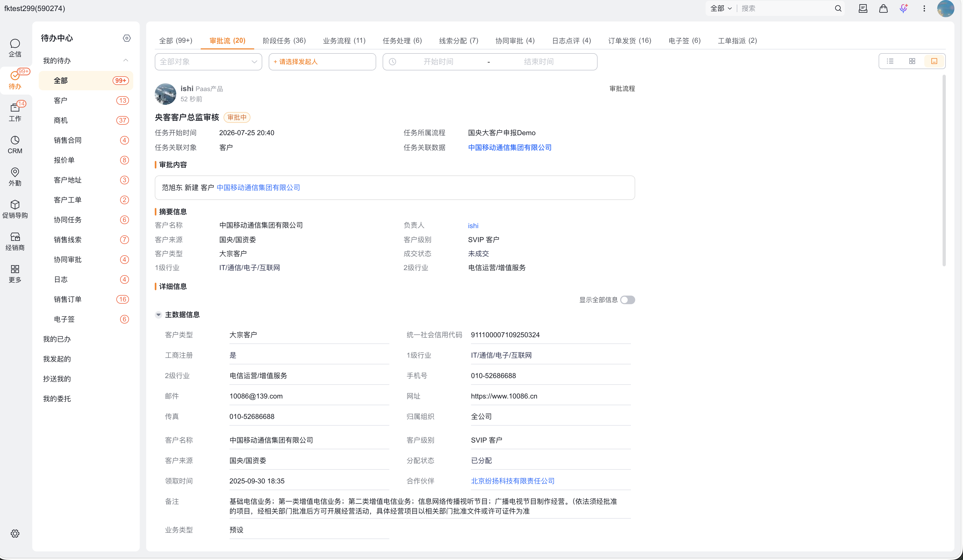The width and height of the screenshot is (963, 560).
Task: Collapse the 主数据信息 section triangle
Action: pos(158,315)
